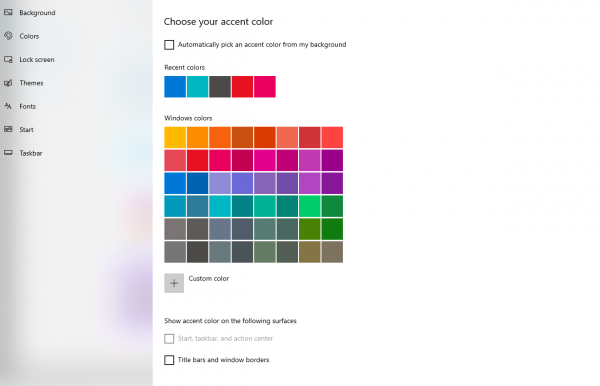
Task: Enable automatically pick an accent color checkbox
Action: 169,45
